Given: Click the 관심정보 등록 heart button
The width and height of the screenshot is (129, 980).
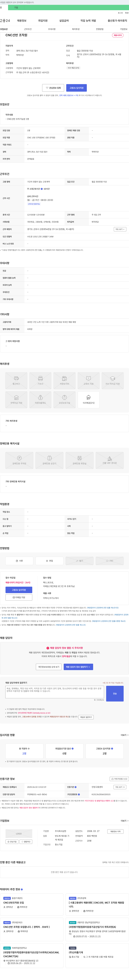Looking at the screenshot, I should click(x=53, y=88).
